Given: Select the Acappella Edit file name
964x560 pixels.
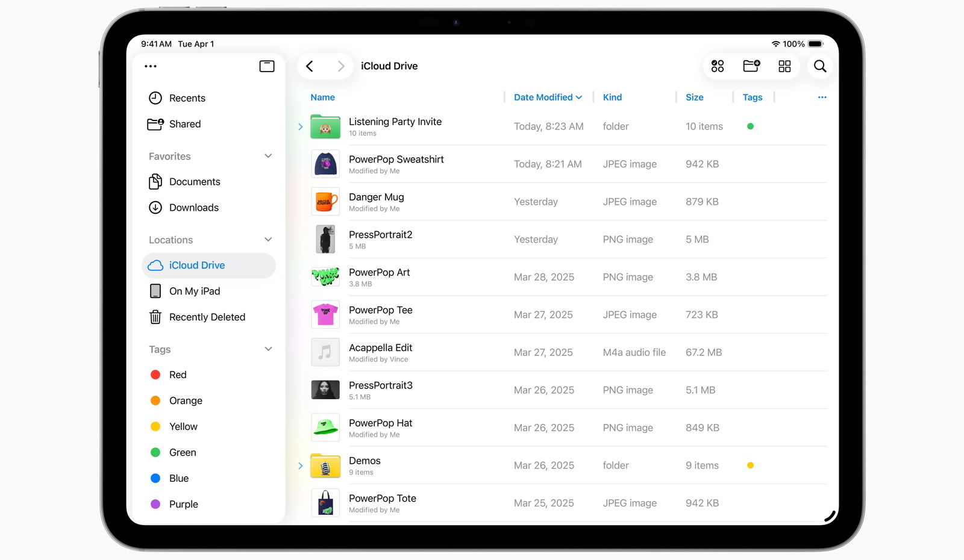Looking at the screenshot, I should [381, 348].
